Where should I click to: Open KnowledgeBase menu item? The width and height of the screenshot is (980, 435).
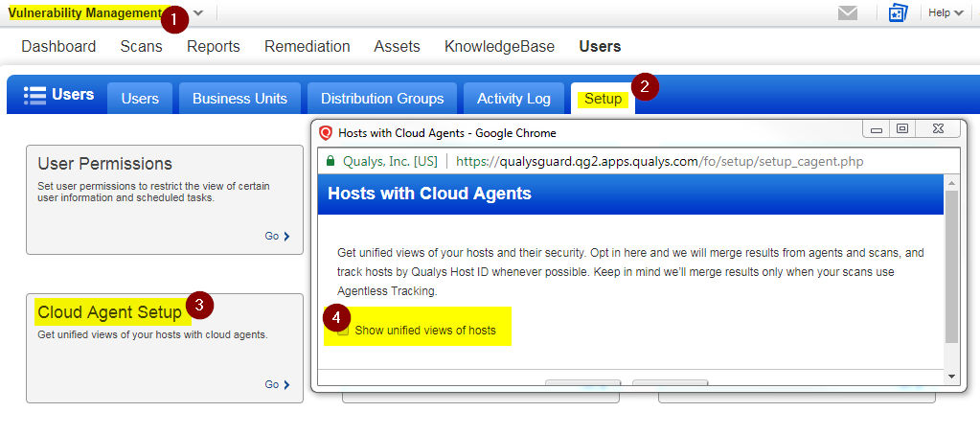coord(499,46)
